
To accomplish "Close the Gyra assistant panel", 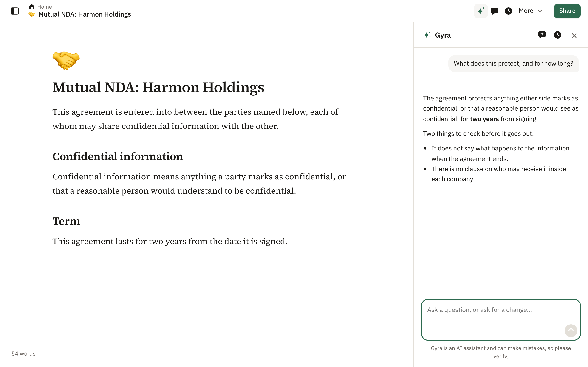I will pyautogui.click(x=574, y=36).
